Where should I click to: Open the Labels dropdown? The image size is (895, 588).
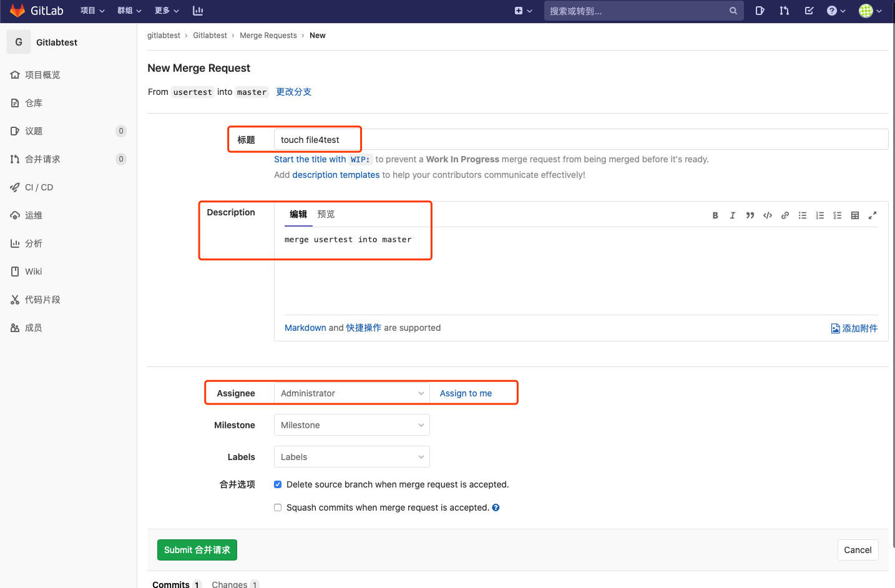pyautogui.click(x=351, y=456)
